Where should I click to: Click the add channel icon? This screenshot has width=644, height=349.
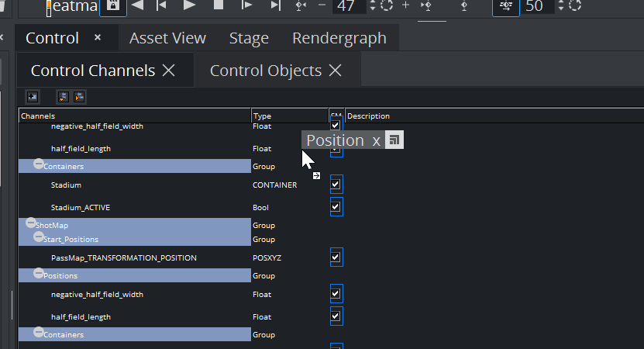click(33, 97)
